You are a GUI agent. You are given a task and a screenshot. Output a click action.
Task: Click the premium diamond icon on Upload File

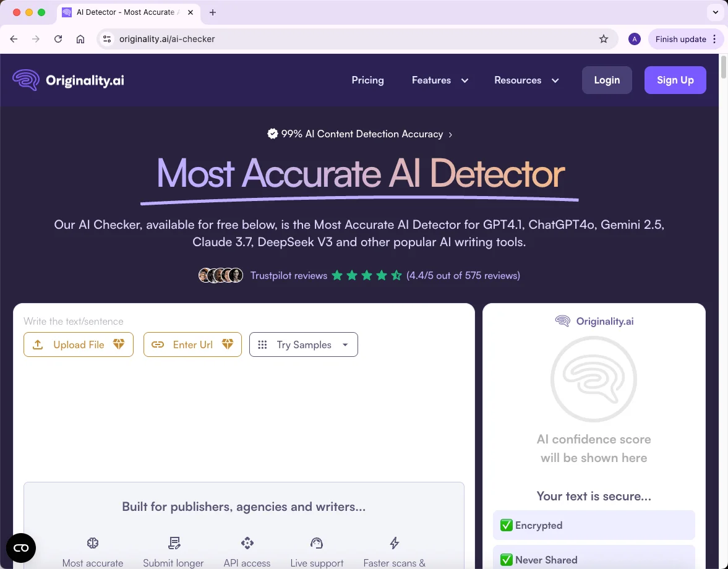(119, 344)
